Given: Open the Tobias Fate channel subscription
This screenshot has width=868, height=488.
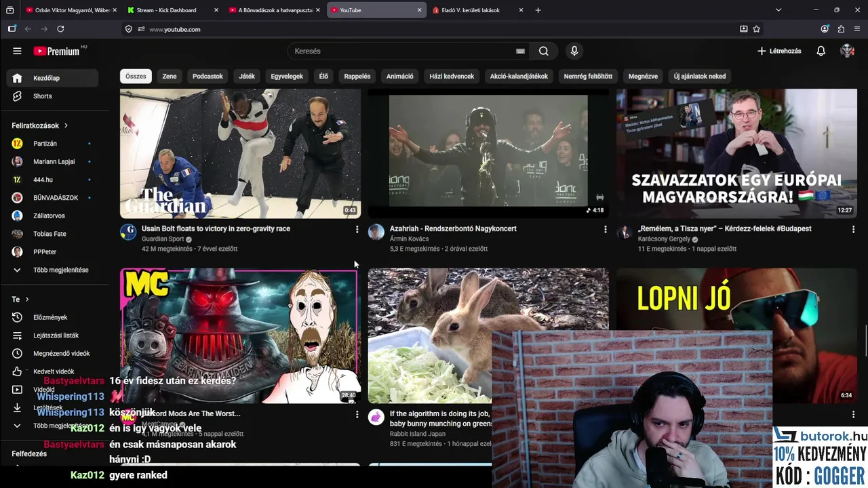Looking at the screenshot, I should [x=52, y=234].
